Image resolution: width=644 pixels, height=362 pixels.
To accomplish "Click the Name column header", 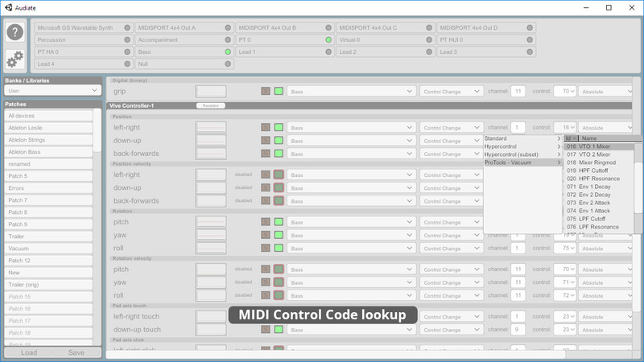I will (610, 138).
